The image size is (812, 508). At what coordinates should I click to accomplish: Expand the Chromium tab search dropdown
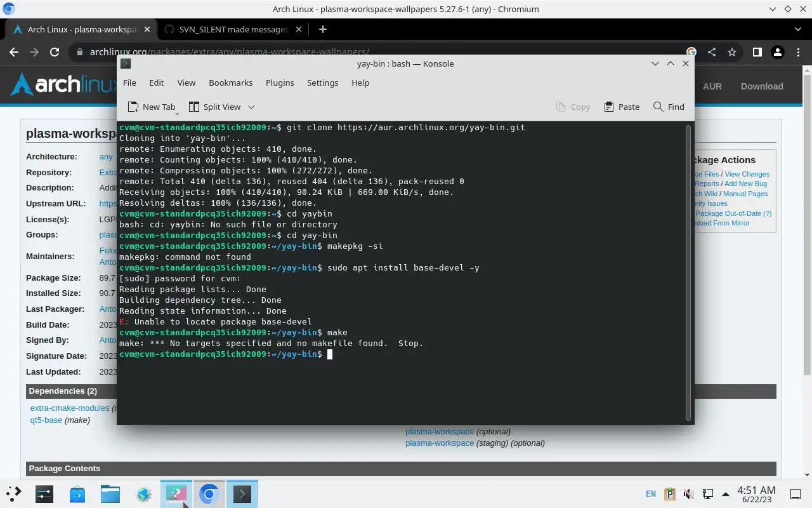(x=798, y=29)
